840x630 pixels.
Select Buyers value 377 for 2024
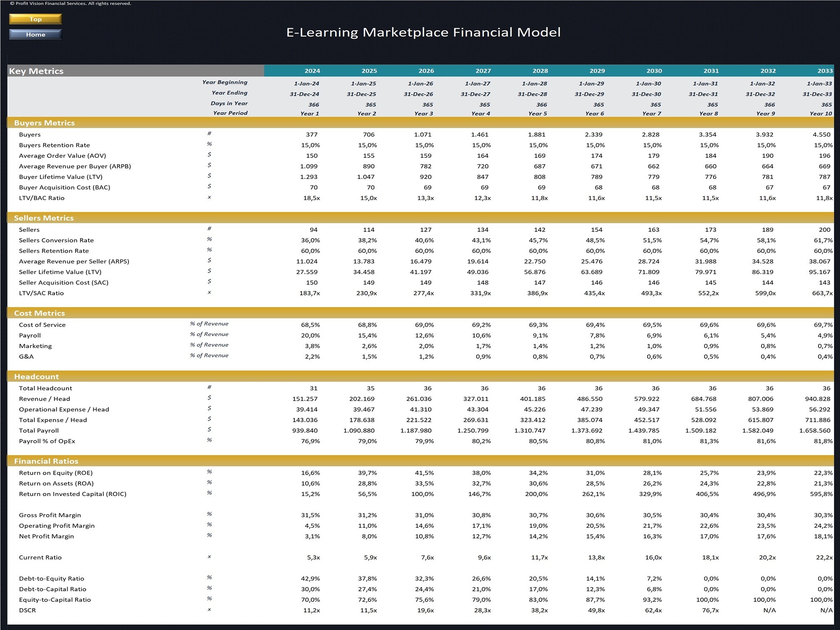pos(312,135)
